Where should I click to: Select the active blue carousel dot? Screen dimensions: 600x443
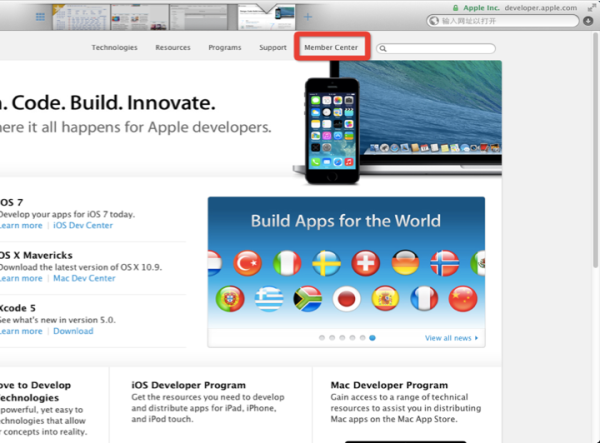372,338
